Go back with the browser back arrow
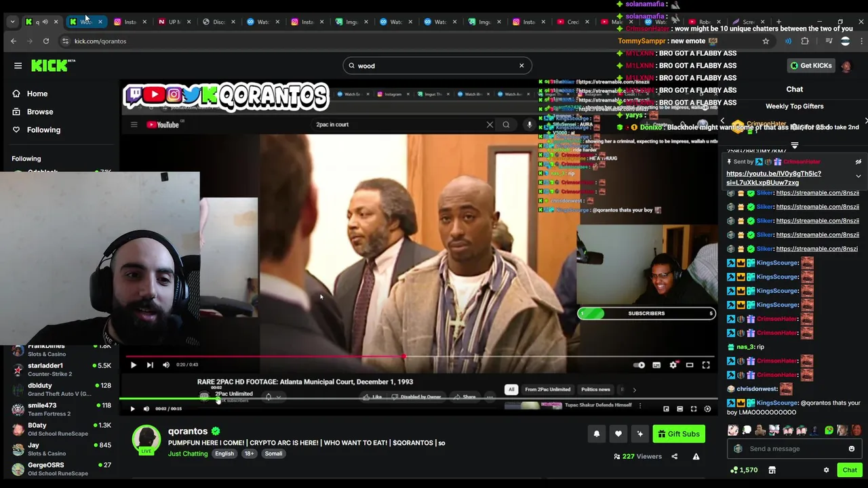868x488 pixels. [x=14, y=41]
